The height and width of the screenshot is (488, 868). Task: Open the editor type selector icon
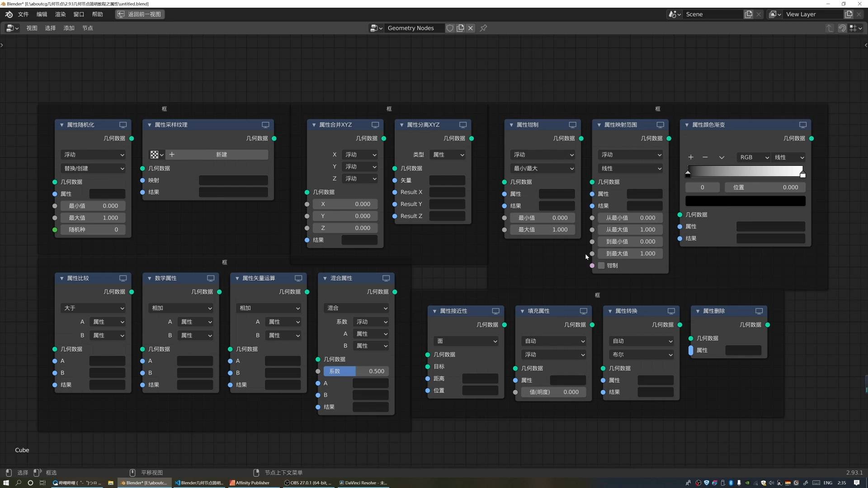pos(12,28)
